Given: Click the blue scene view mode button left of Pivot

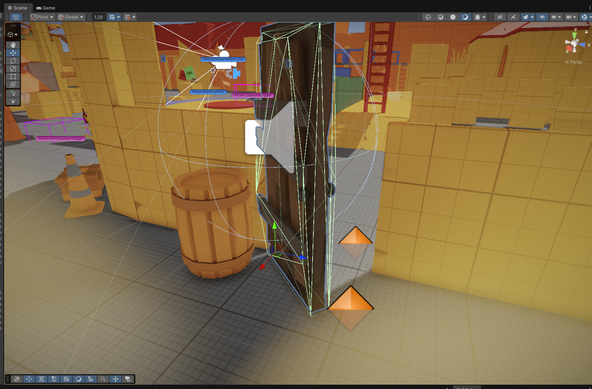Looking at the screenshot, I should [x=15, y=17].
